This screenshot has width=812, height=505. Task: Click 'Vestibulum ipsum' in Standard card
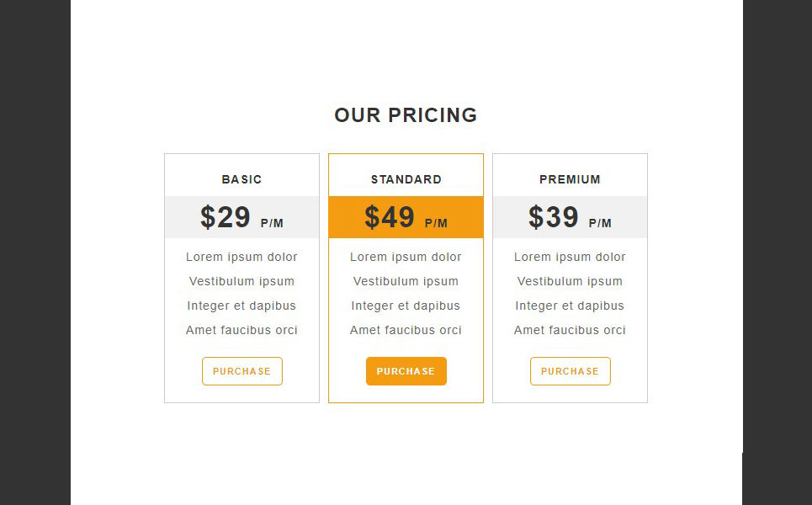tap(406, 281)
